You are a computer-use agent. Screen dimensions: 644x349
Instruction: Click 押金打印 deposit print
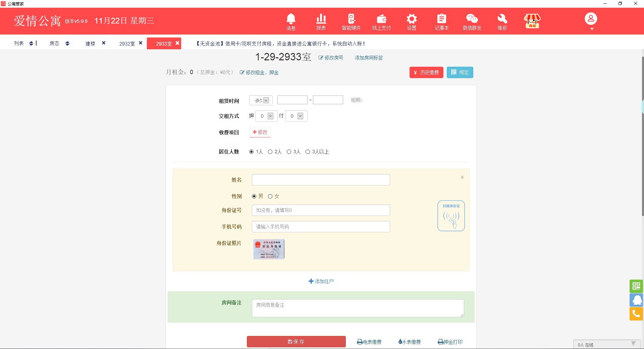click(450, 342)
